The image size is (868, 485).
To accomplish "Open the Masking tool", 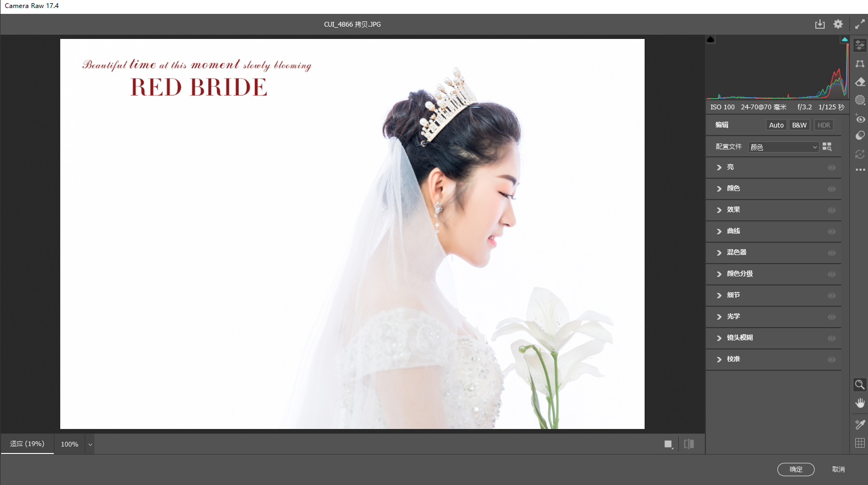I will (859, 100).
